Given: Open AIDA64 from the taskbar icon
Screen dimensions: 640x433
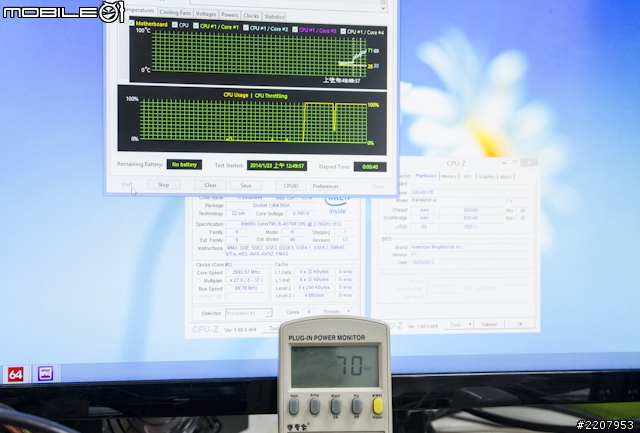Looking at the screenshot, I should [16, 374].
